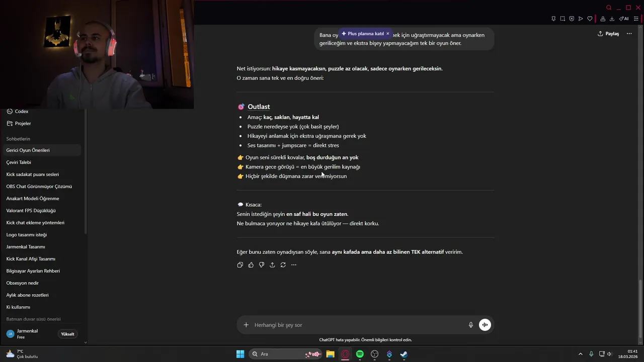Open the Valorant FPS Düşüklüğü chat

42,211
